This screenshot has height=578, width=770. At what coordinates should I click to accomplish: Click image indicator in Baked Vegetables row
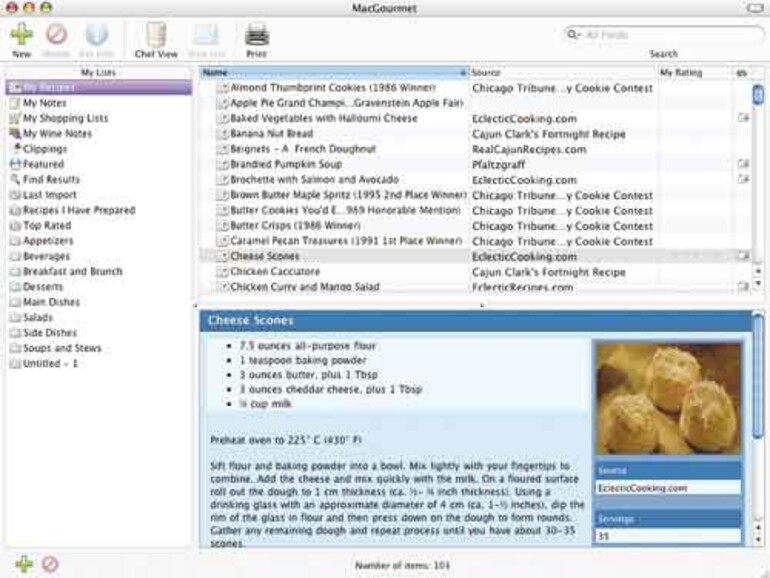point(743,118)
